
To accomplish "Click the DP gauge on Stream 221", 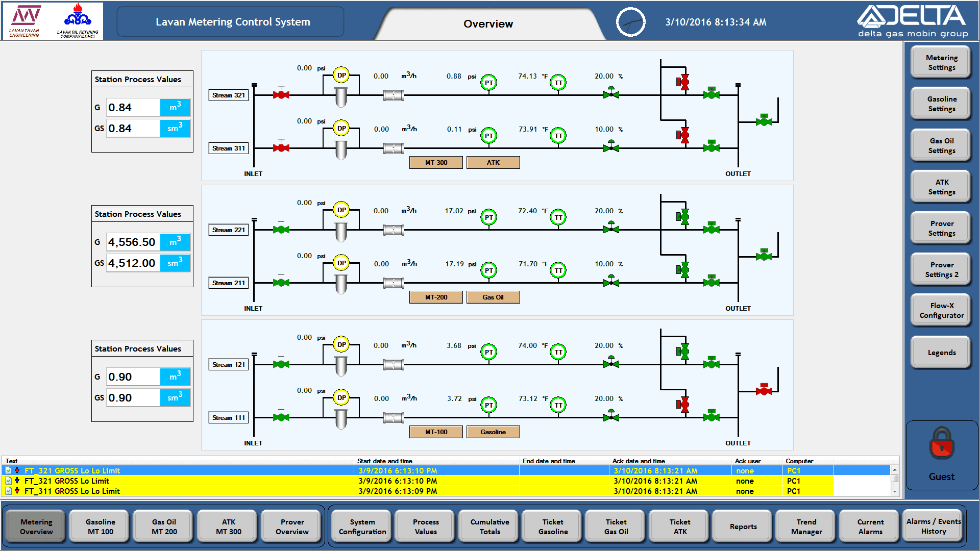I will coord(341,210).
